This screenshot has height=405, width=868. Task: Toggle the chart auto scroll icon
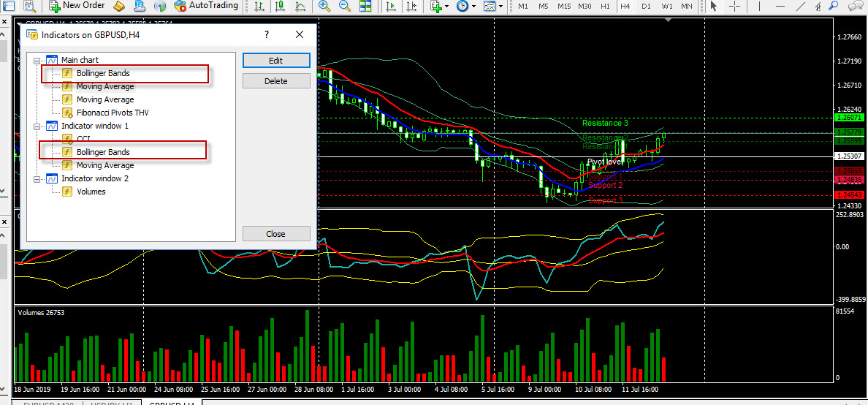[x=392, y=6]
